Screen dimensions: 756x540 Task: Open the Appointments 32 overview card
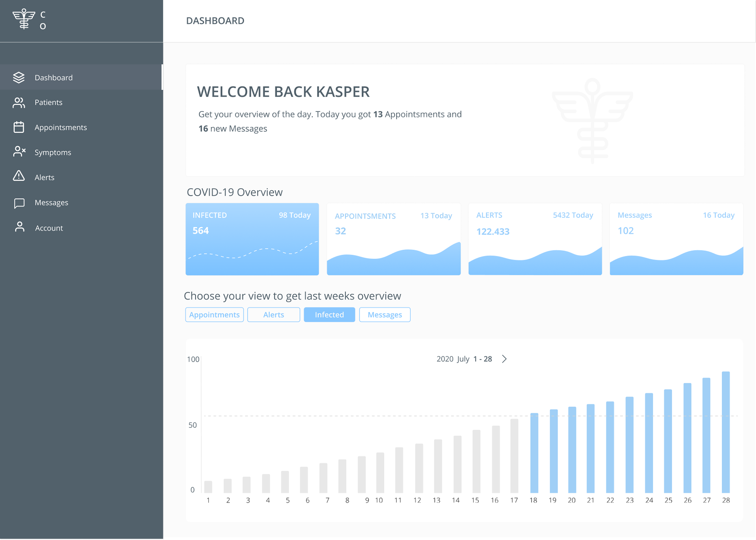pyautogui.click(x=393, y=239)
